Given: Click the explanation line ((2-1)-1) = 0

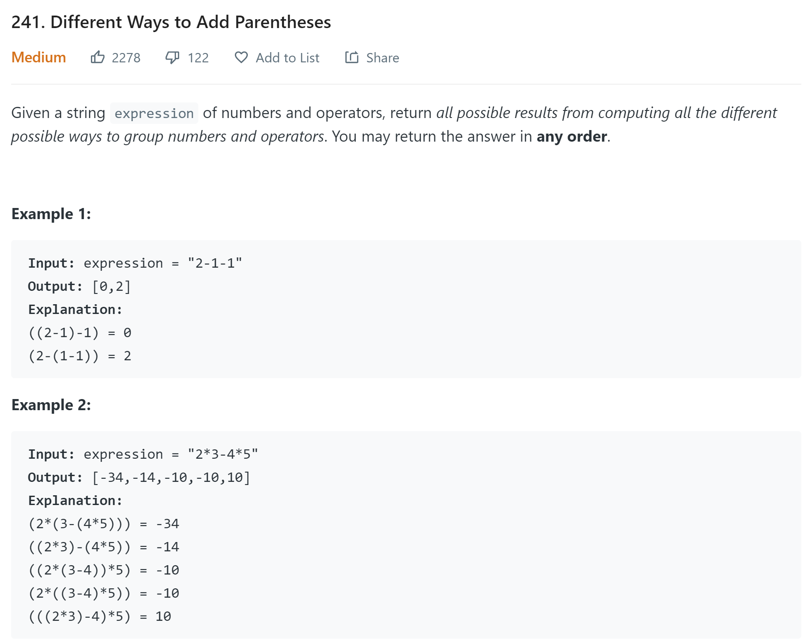Looking at the screenshot, I should [x=80, y=333].
